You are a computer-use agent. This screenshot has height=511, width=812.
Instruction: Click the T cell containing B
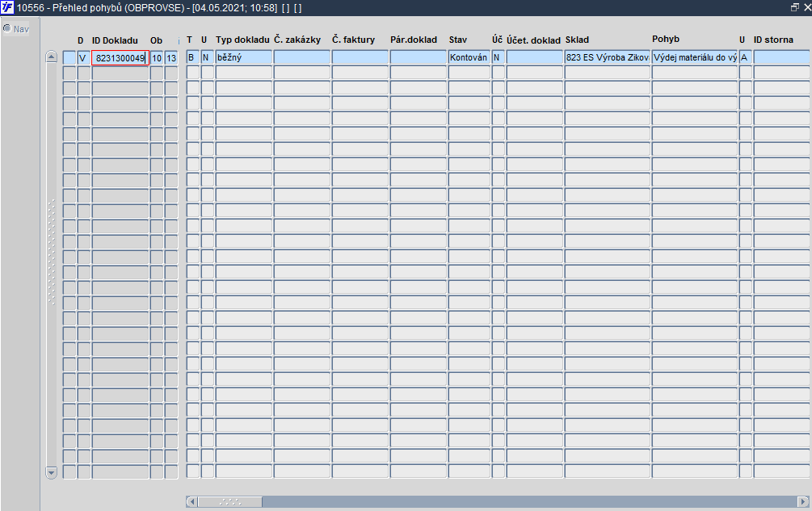192,57
